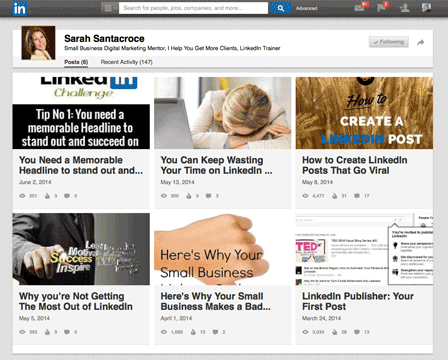Open the Success Inspire businessman image

tap(81, 249)
